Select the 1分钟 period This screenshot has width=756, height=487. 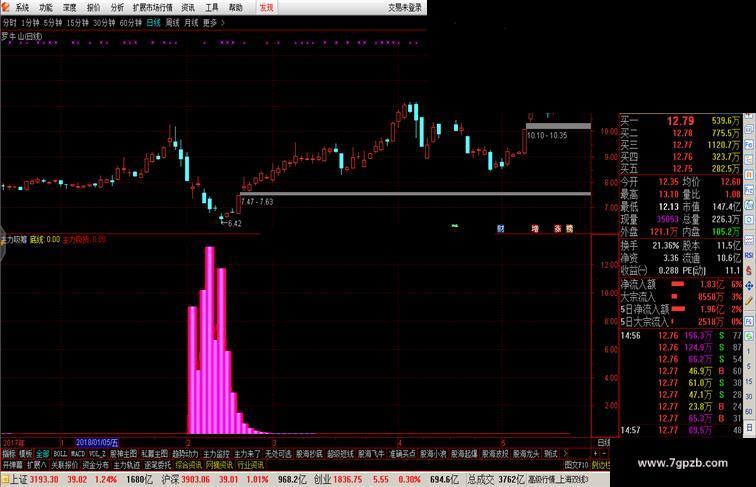pos(30,23)
